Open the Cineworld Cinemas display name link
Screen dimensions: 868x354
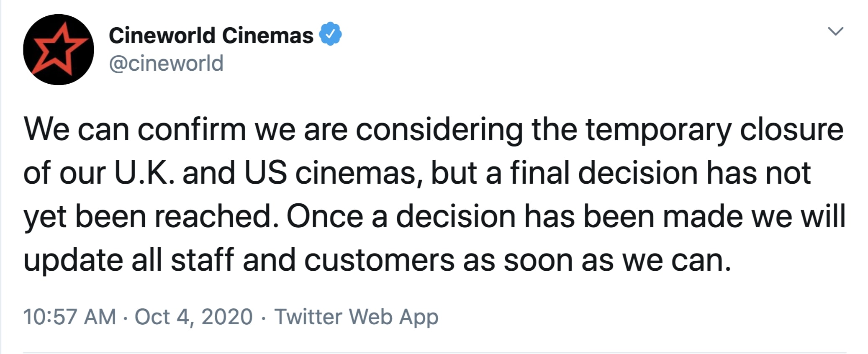211,35
